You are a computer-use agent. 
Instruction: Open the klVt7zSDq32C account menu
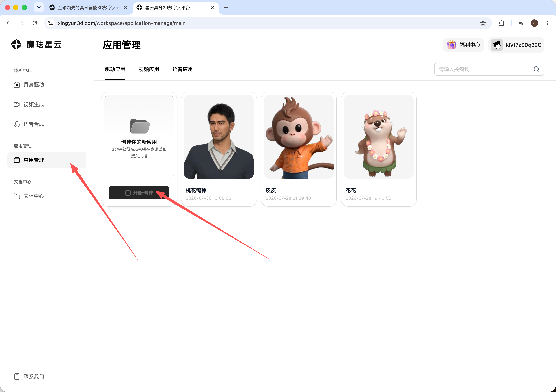coord(516,45)
